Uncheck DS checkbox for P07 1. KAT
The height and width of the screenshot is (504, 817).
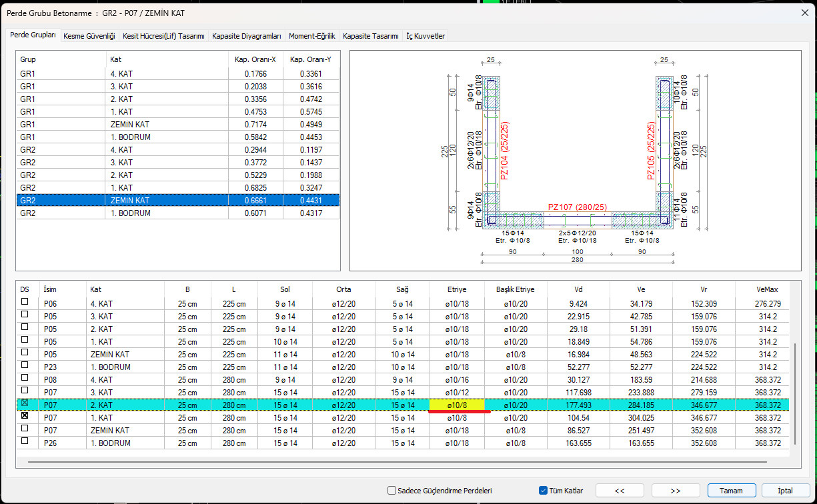[x=25, y=416]
